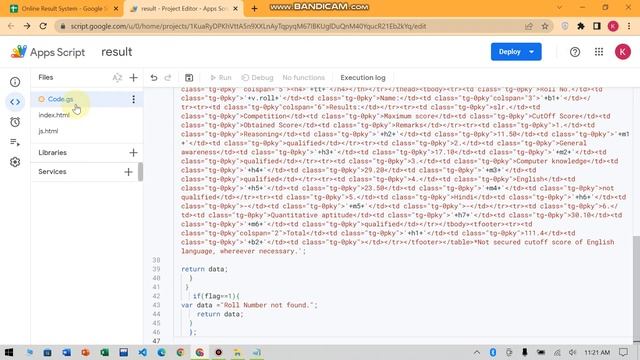
Task: Click the Roll Number not found string
Action: tap(267, 305)
